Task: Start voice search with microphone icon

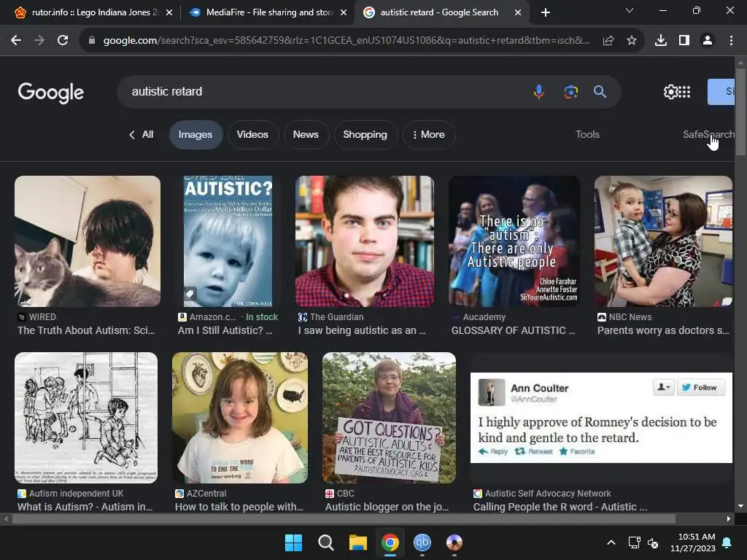Action: click(x=539, y=91)
